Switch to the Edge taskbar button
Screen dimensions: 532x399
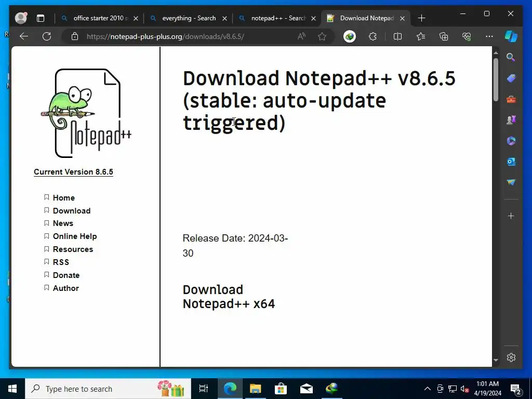230,389
